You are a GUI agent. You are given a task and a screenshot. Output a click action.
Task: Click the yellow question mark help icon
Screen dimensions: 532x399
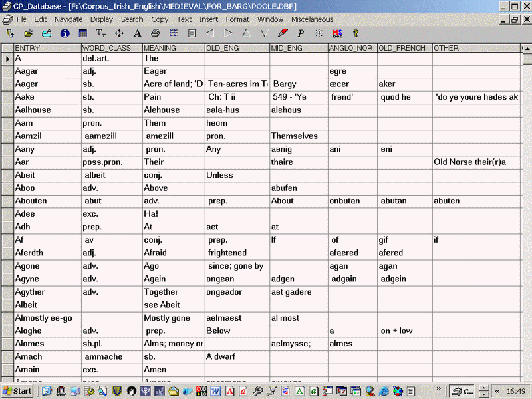click(x=356, y=33)
